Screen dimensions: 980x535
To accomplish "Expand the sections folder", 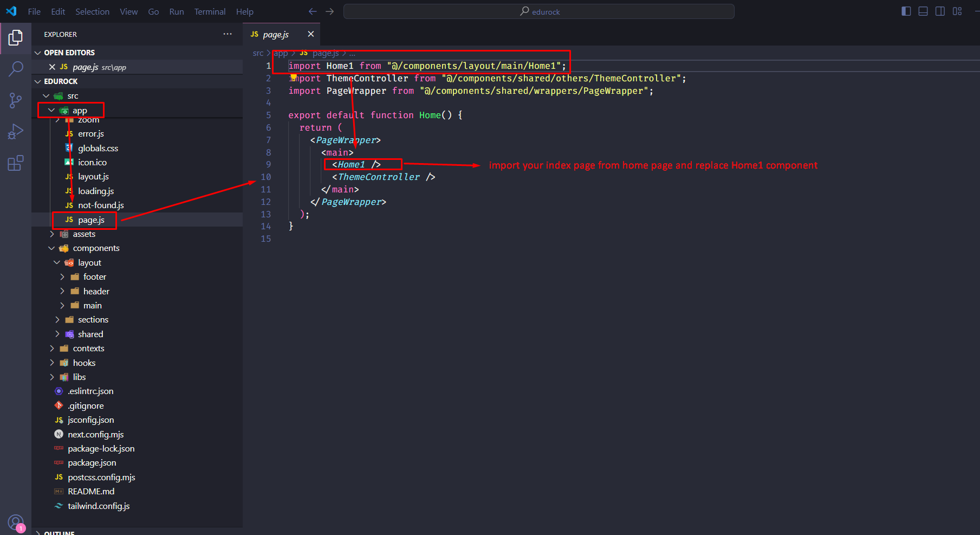I will click(57, 319).
